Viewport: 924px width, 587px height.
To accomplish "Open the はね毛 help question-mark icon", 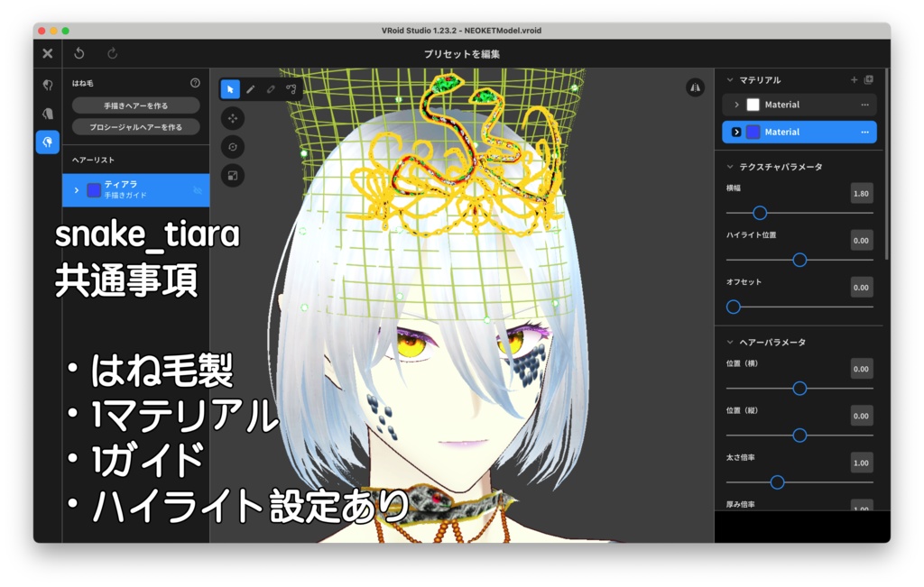I will point(195,83).
